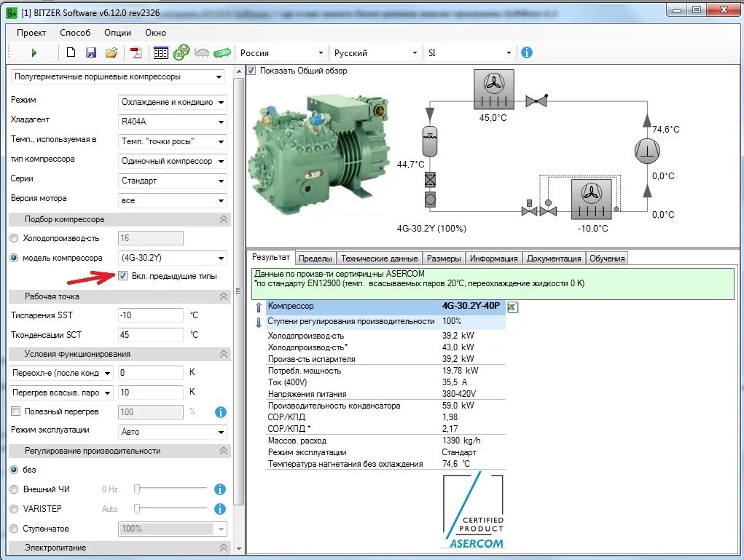Viewport: 744px width, 560px height.
Task: Open the тип компрессора dropdown
Action: point(172,161)
